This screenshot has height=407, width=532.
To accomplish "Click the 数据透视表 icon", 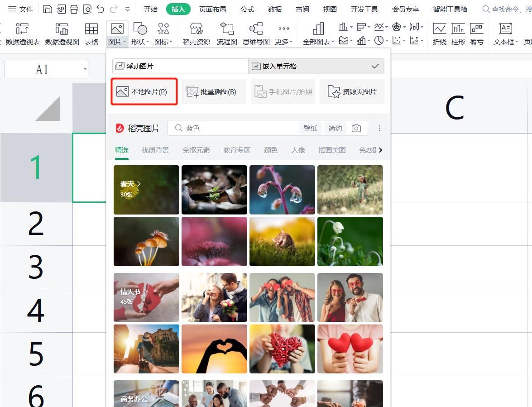I will pos(22,34).
